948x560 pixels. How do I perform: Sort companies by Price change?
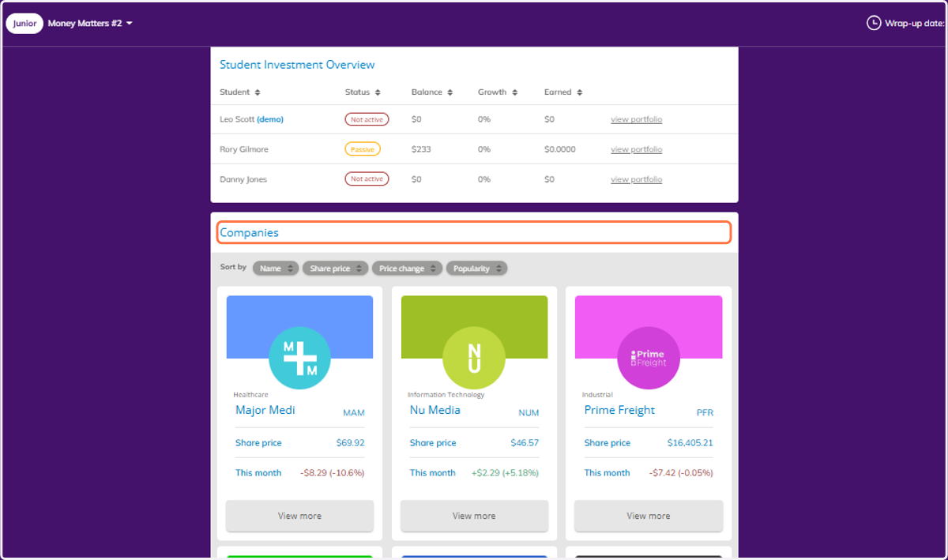408,269
